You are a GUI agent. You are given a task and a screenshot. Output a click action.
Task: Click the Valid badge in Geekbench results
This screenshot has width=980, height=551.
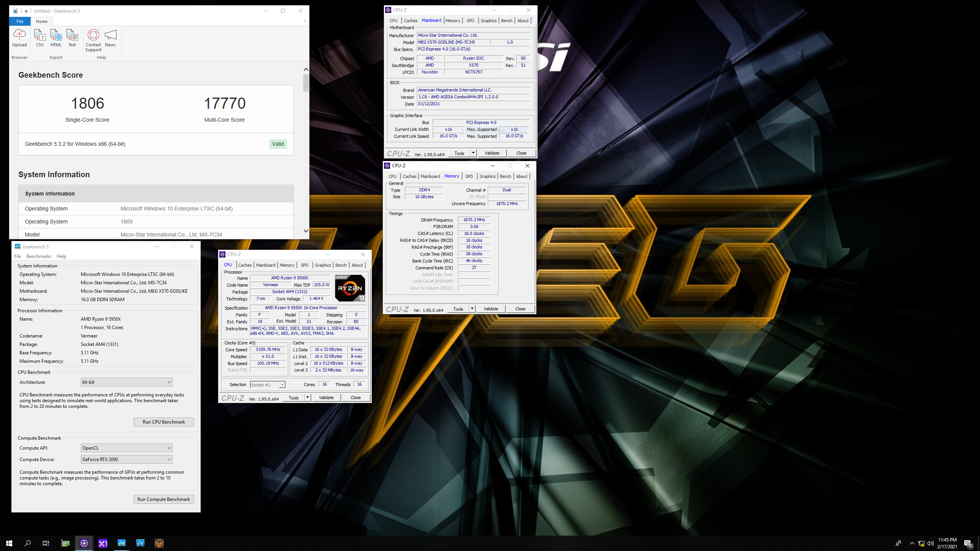click(278, 144)
